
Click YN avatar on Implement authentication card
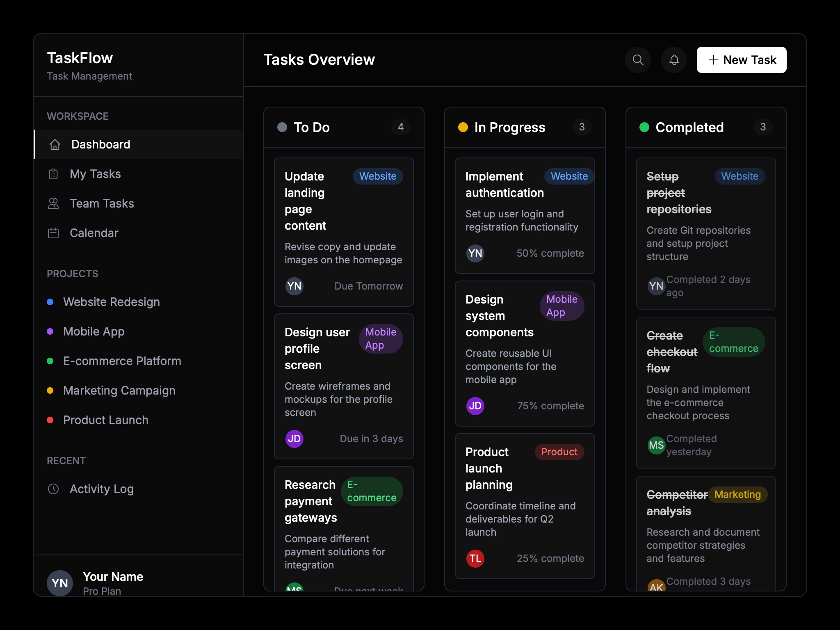pyautogui.click(x=475, y=253)
